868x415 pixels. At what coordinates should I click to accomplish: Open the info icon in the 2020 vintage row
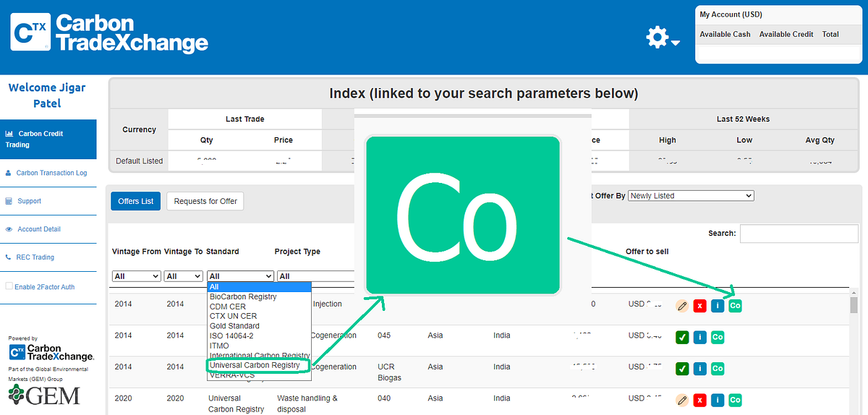pyautogui.click(x=718, y=400)
